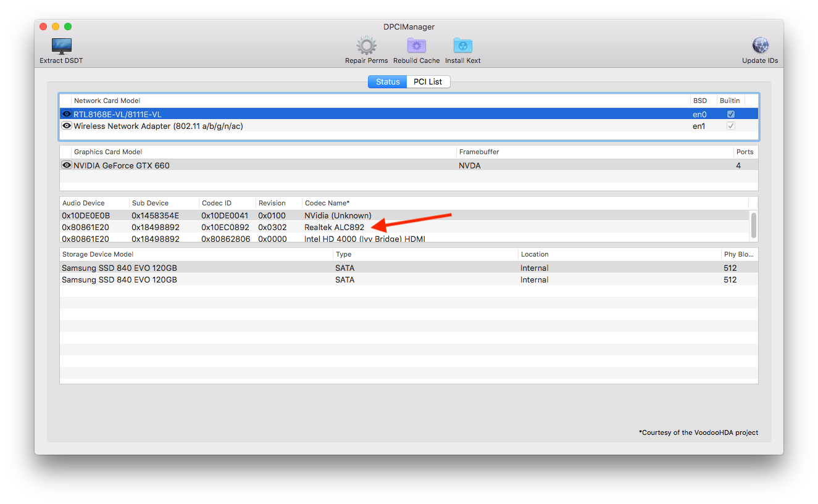818x504 pixels.
Task: Click the Phy Blo... column header
Action: point(740,254)
